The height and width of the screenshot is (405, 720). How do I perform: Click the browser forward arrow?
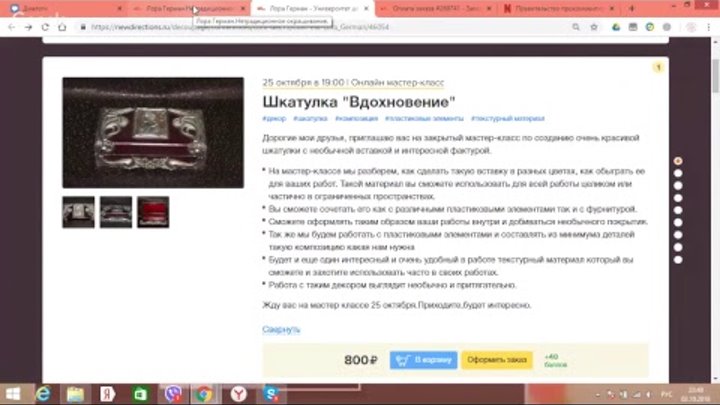(x=28, y=27)
